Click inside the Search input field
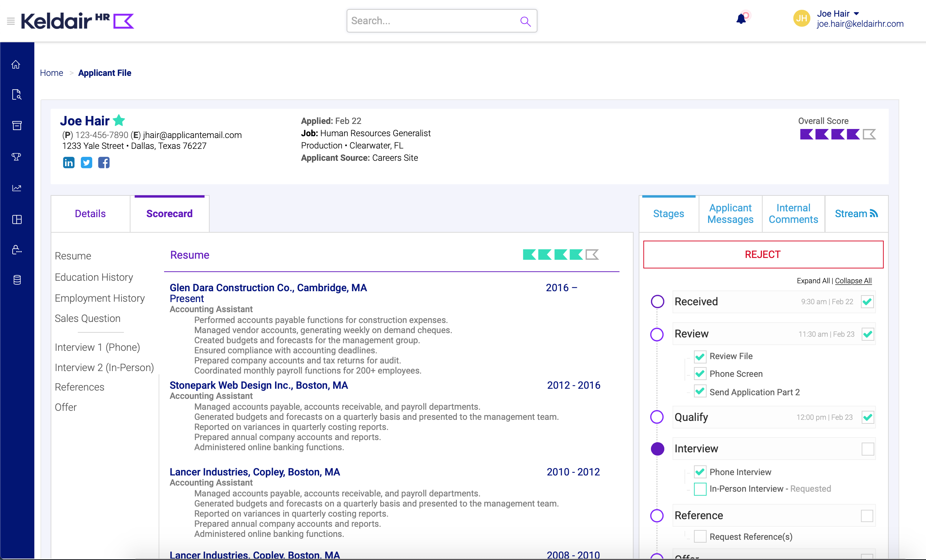 [432, 21]
